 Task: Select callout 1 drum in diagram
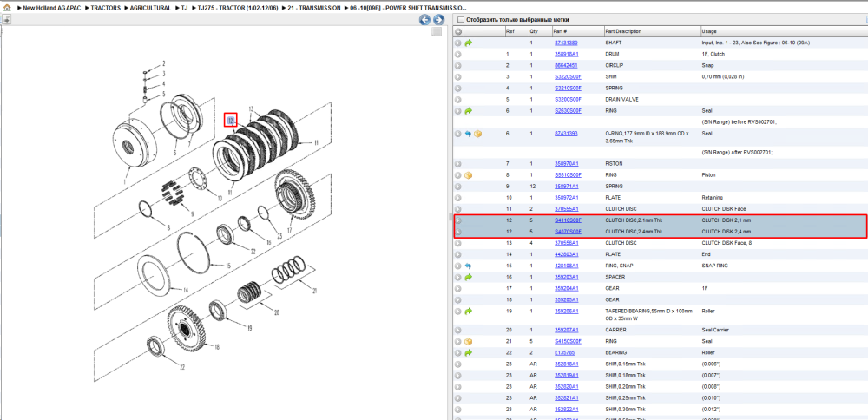(x=124, y=182)
